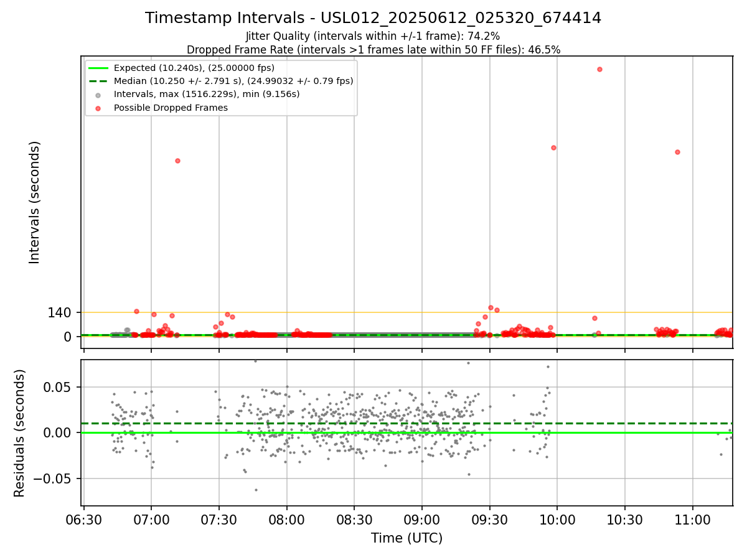Click the red outlier point just after 07:00
747x560 pixels.
pyautogui.click(x=177, y=161)
